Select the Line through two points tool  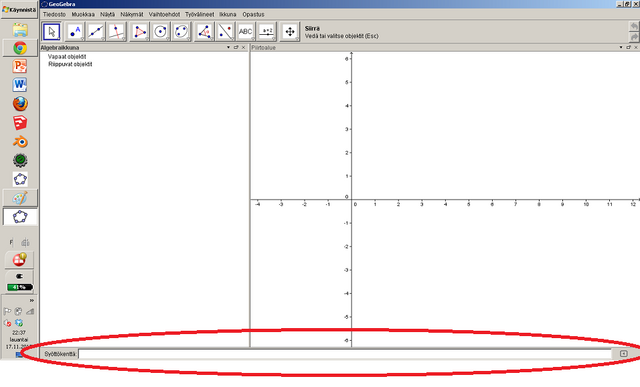95,31
